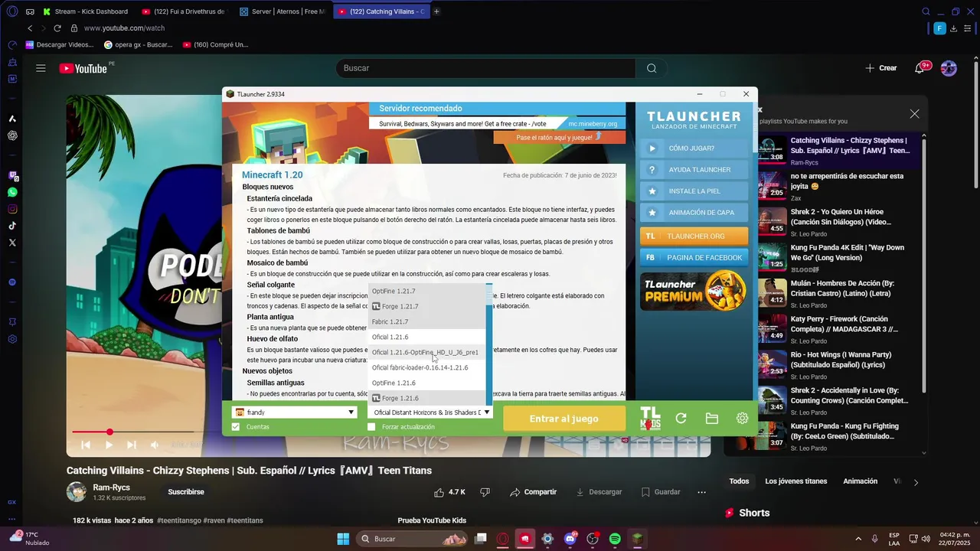Select Oficial 1.21.6 version
980x551 pixels.
(427, 337)
